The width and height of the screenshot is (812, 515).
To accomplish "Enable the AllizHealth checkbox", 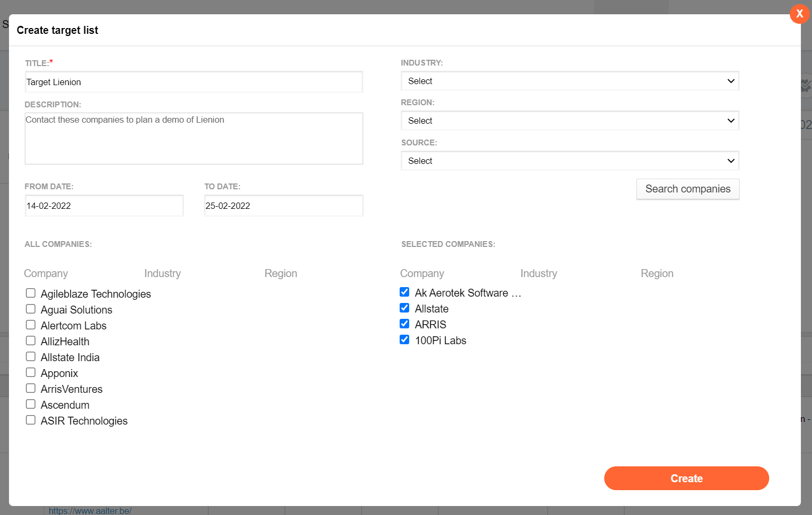I will pyautogui.click(x=31, y=341).
